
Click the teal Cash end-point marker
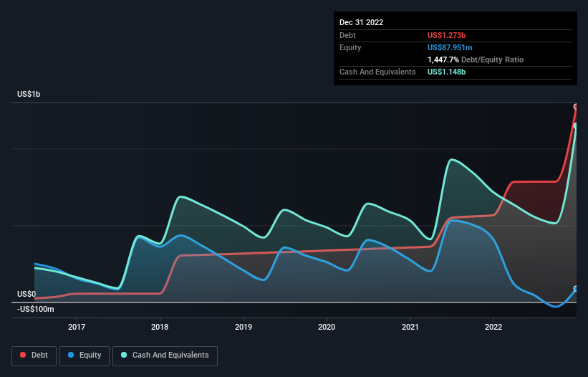coord(576,125)
